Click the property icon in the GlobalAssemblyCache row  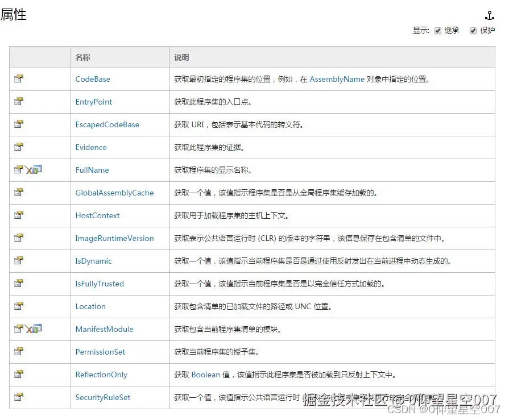[x=19, y=192]
